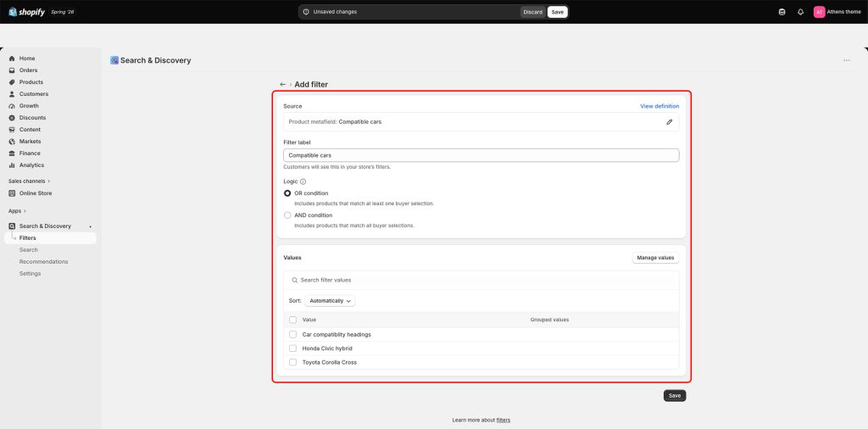Click the Home icon in sidebar
Viewport: 868px width, 429px height.
tap(12, 58)
